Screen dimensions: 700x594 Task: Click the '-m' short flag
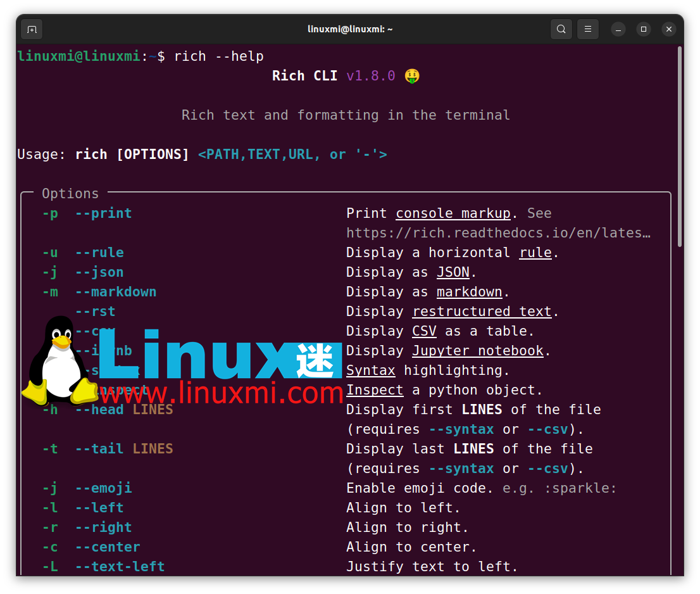50,292
